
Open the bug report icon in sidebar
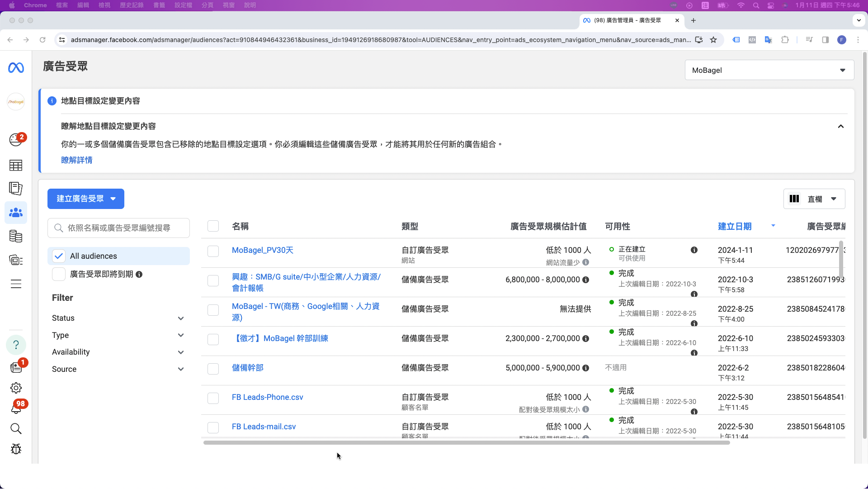16,449
